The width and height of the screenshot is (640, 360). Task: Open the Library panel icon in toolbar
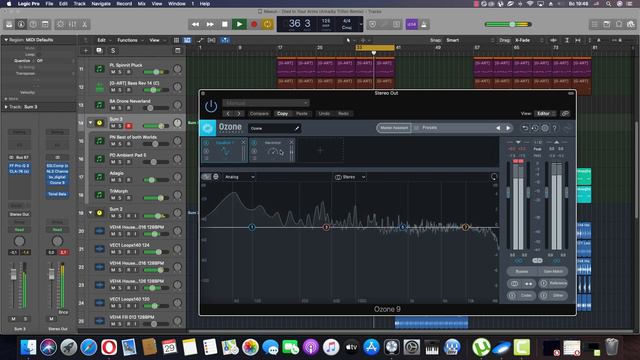[x=9, y=24]
